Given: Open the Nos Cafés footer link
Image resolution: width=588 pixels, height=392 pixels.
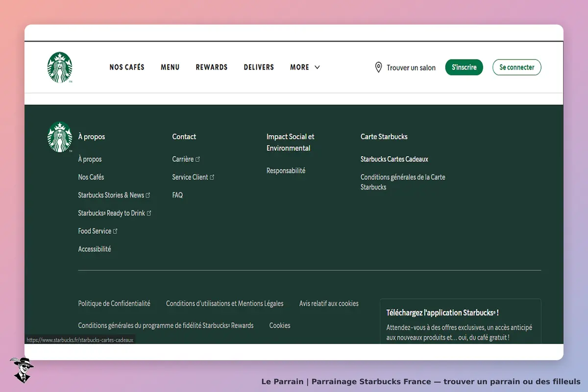Looking at the screenshot, I should [x=91, y=177].
